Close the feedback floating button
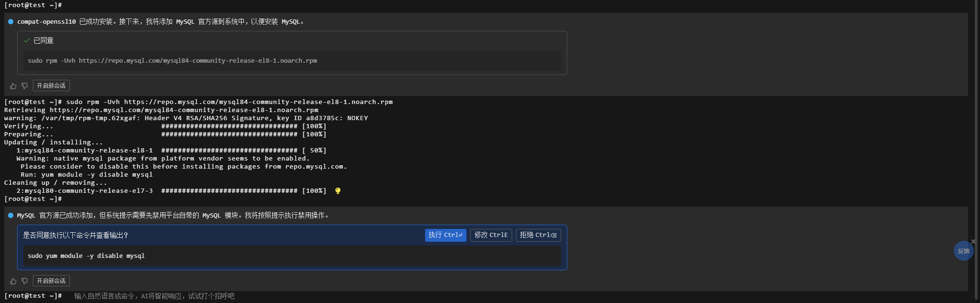 [x=973, y=242]
